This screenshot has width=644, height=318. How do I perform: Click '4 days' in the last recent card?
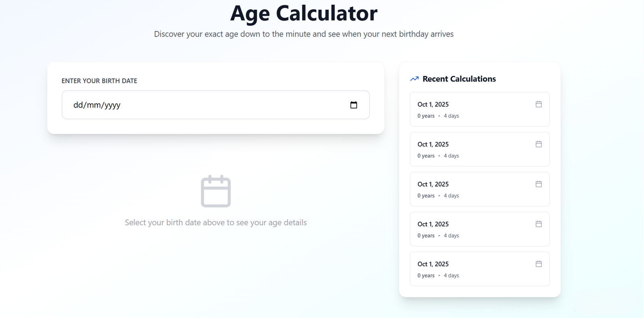[x=451, y=276]
